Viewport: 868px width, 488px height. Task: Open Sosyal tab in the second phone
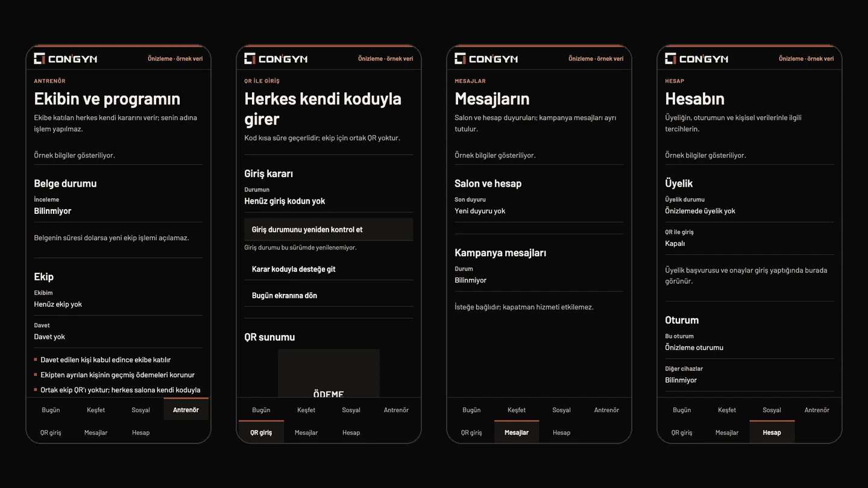[x=351, y=410]
